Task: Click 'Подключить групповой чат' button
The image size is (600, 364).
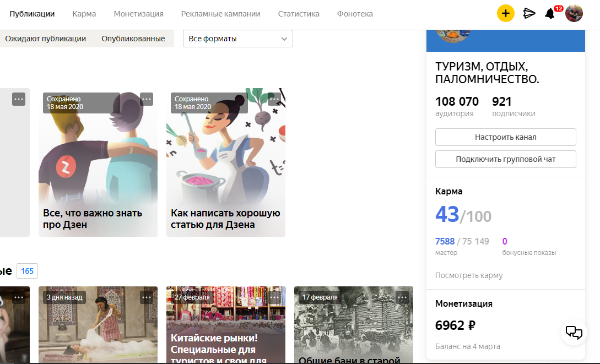Action: (x=505, y=159)
